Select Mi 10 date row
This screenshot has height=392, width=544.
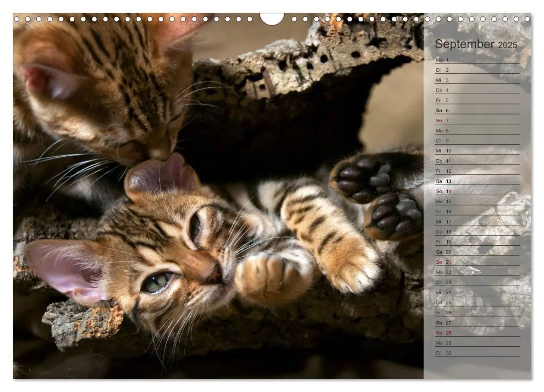coord(477,151)
